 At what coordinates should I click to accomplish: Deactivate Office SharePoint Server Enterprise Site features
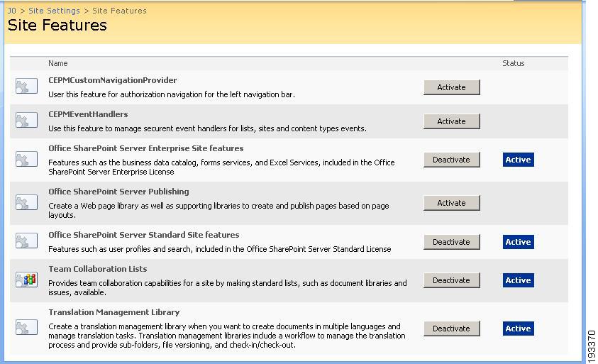point(452,160)
